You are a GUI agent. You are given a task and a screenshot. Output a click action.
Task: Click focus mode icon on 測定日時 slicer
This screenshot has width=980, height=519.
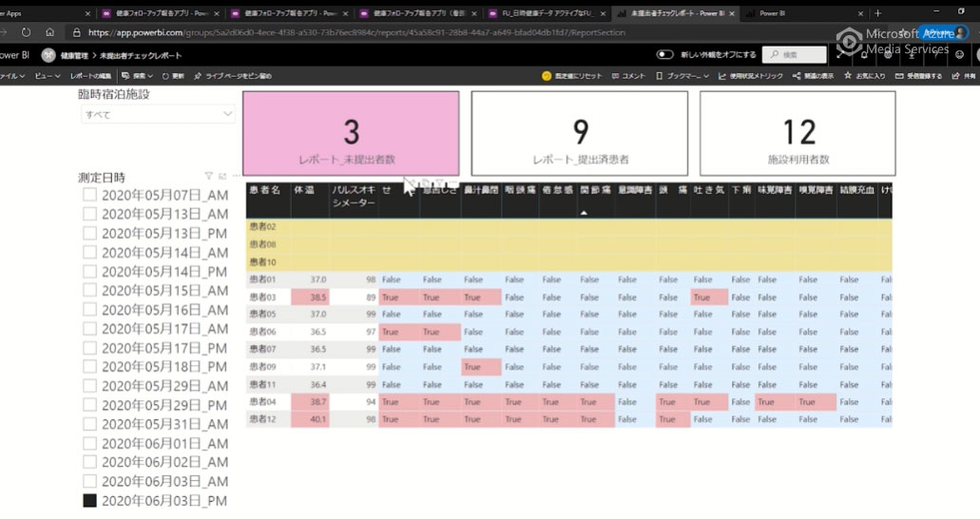pos(222,177)
